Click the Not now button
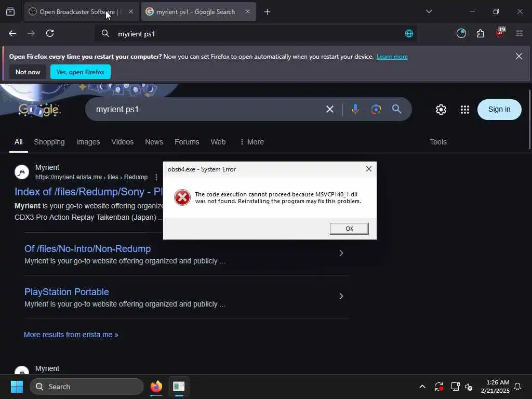Screen dimensions: 532x399 tap(28, 72)
